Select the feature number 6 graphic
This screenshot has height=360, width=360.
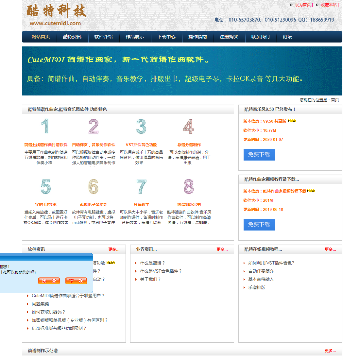click(93, 187)
